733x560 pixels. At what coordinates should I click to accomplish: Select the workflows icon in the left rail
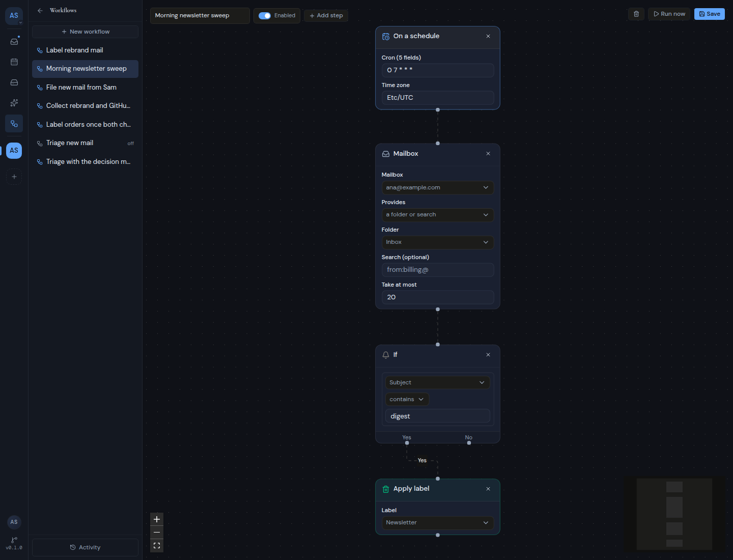(14, 124)
